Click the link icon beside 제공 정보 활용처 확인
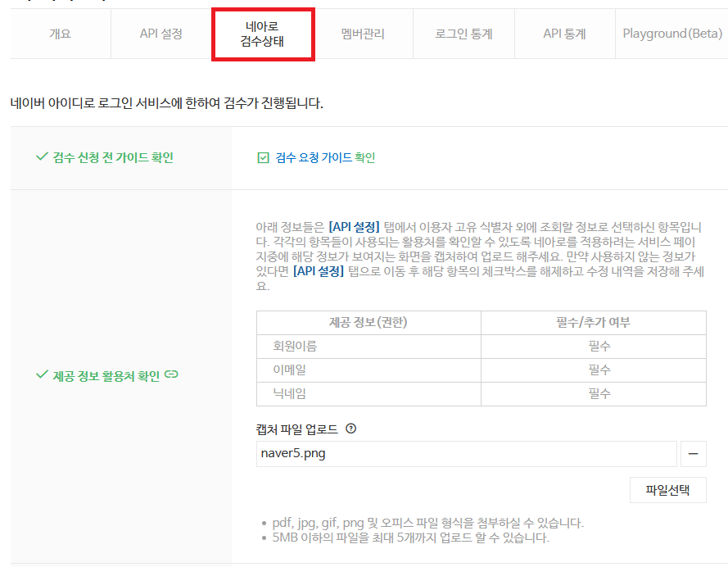Screen dimensions: 728x567 [x=171, y=374]
